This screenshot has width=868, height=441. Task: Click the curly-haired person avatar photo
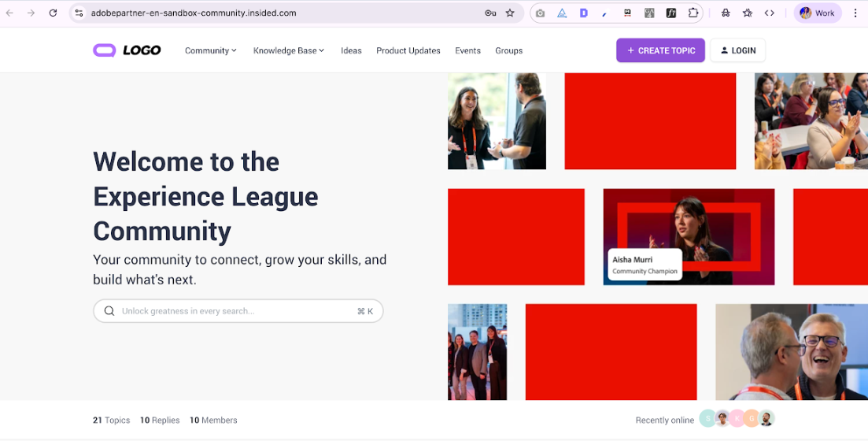pyautogui.click(x=722, y=419)
